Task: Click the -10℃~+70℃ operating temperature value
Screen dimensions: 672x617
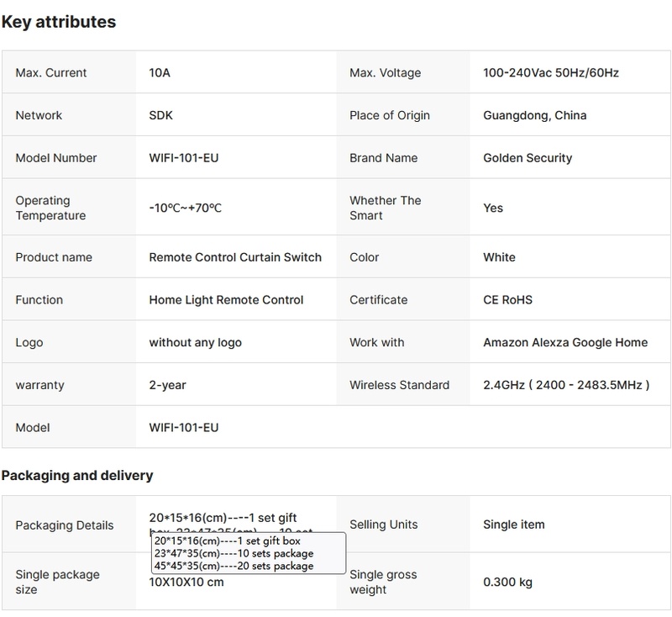Action: [x=185, y=208]
